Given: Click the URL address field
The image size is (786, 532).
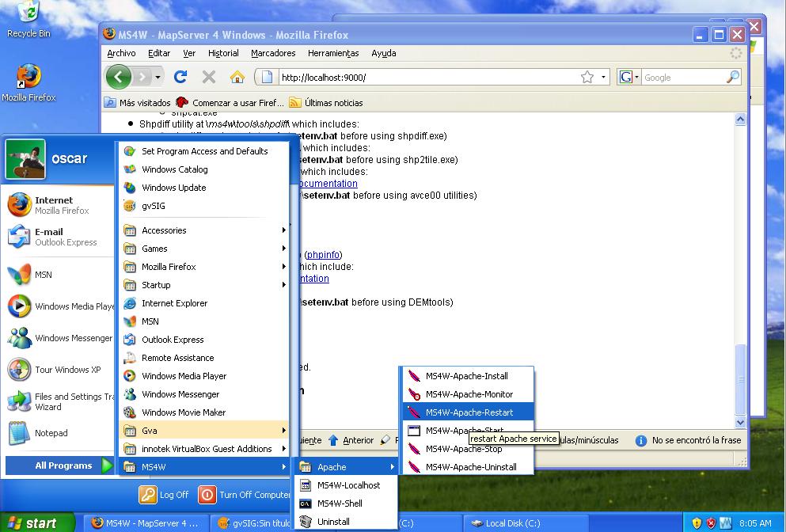Looking at the screenshot, I should [427, 77].
